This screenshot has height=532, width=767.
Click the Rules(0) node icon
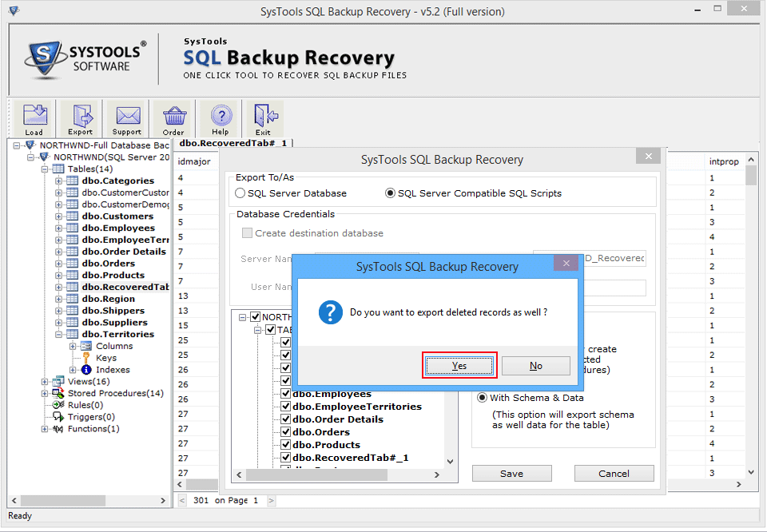click(58, 405)
